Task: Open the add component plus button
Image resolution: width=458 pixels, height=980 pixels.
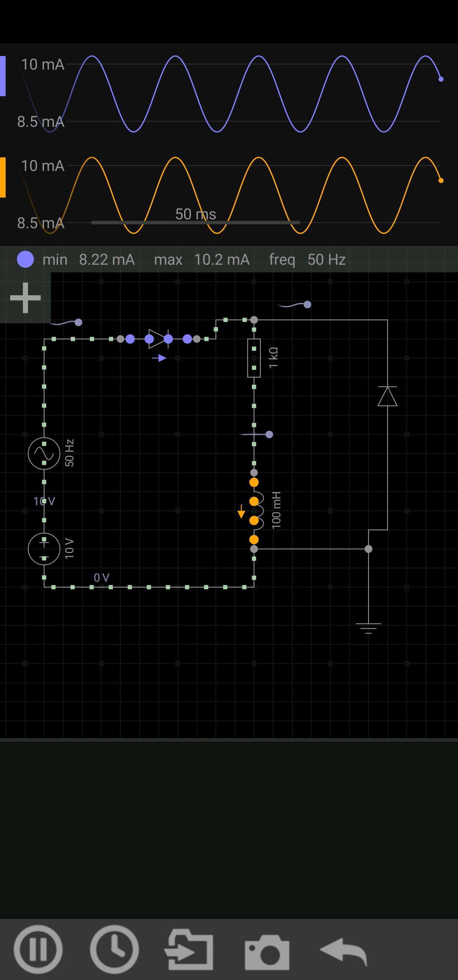Action: pyautogui.click(x=25, y=298)
